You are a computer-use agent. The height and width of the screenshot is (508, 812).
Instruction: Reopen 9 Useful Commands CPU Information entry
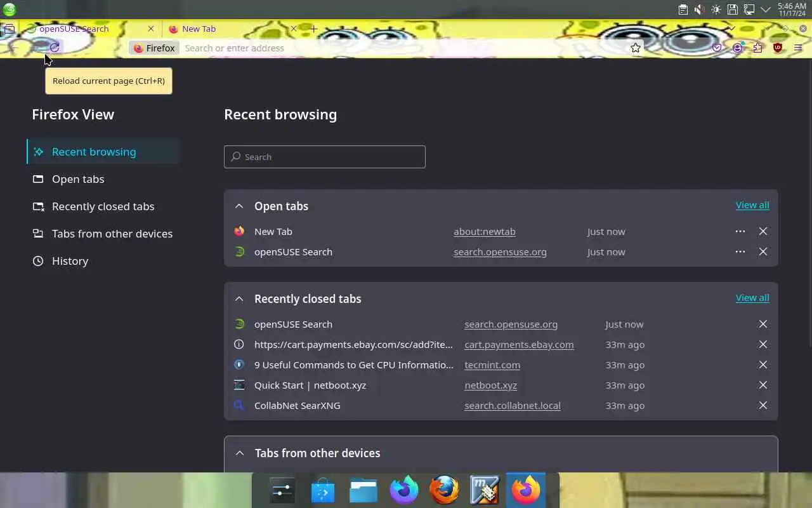pyautogui.click(x=354, y=365)
